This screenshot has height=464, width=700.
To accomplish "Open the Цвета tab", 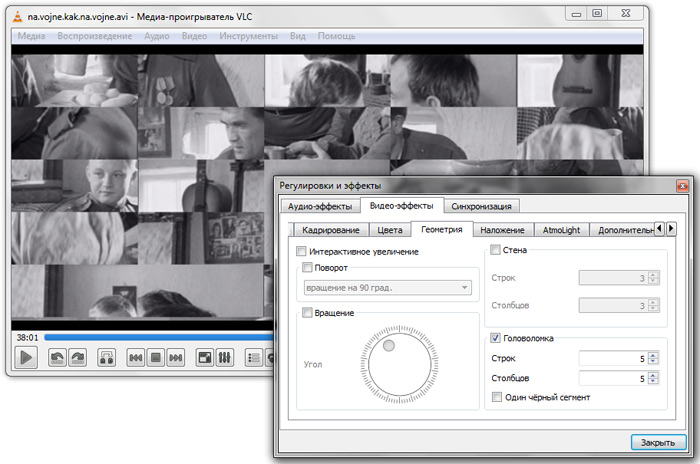I will pyautogui.click(x=376, y=229).
